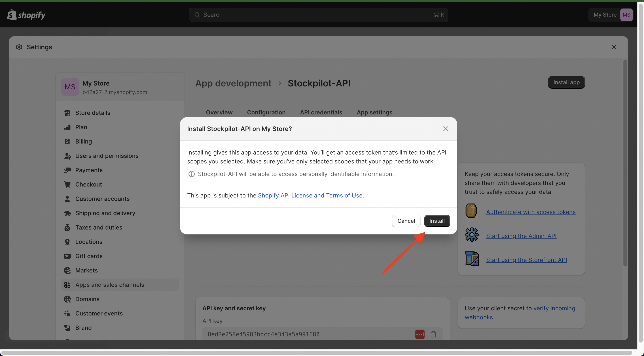This screenshot has width=644, height=356.
Task: Click b42a27-2.myshopify.com store address
Action: (115, 92)
